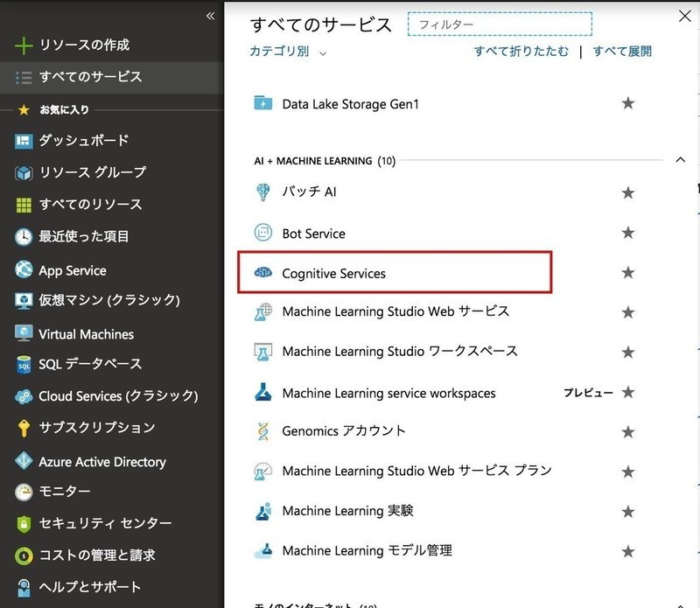Open Machine Learning Studio Web サービス プラン

pyautogui.click(x=417, y=471)
